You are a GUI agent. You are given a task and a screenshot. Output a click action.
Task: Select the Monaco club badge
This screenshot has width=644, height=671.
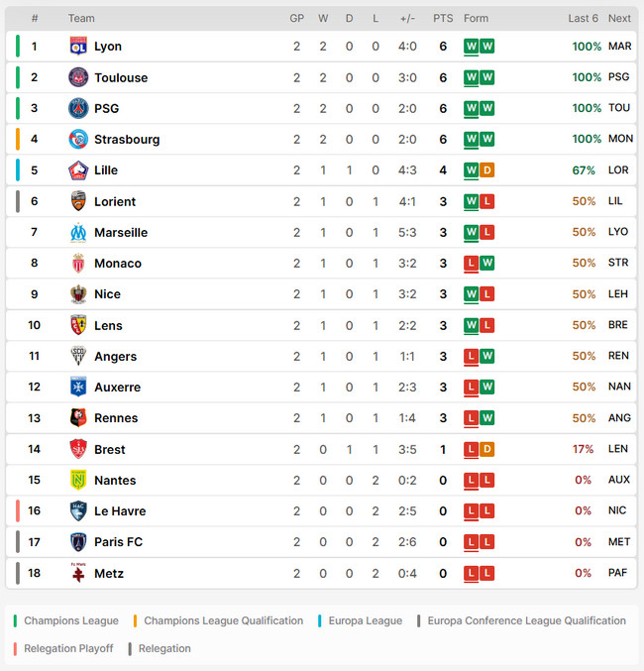[78, 264]
